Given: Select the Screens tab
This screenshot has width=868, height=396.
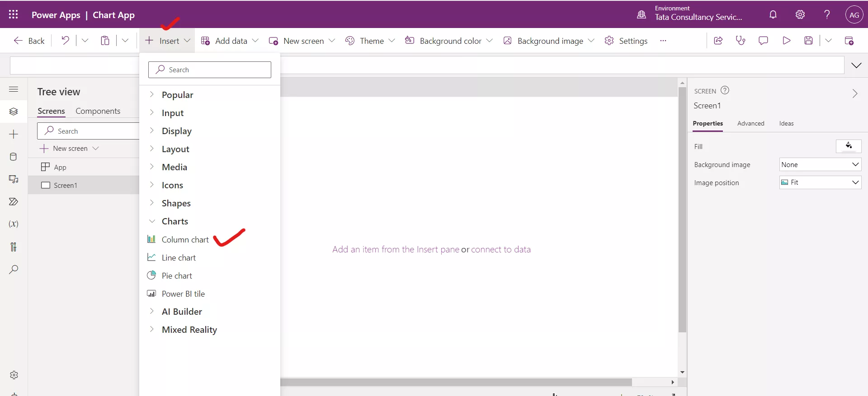Looking at the screenshot, I should tap(51, 111).
